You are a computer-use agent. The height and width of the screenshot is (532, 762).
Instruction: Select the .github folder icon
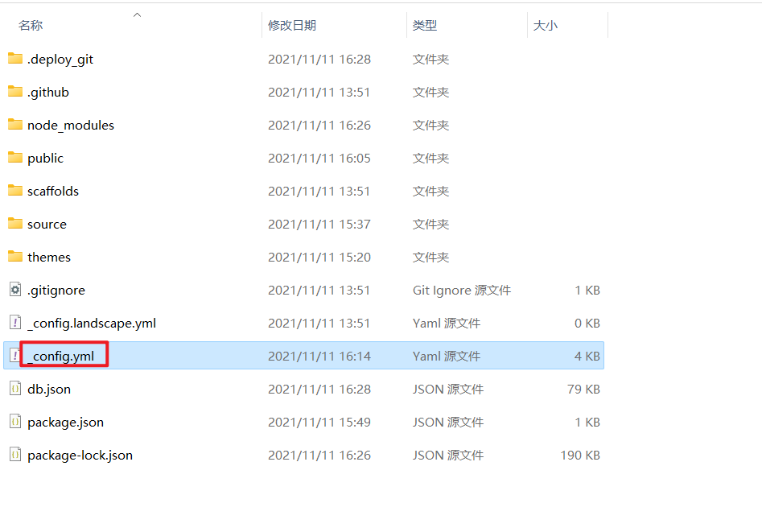coord(15,92)
